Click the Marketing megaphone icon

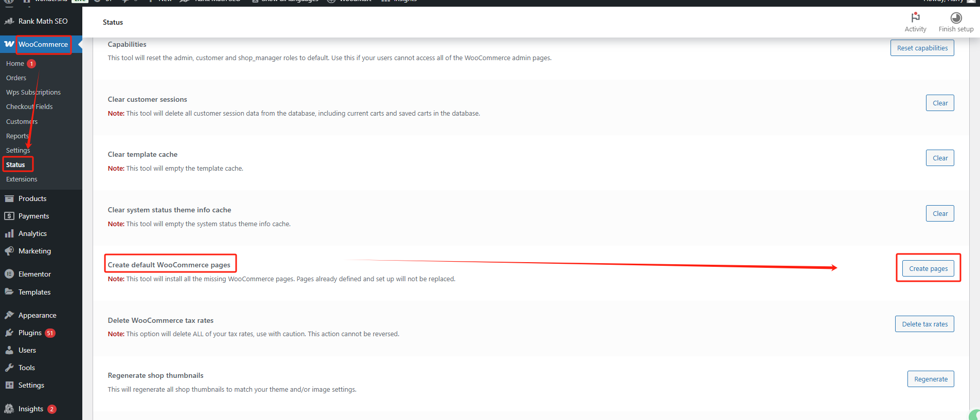9,251
